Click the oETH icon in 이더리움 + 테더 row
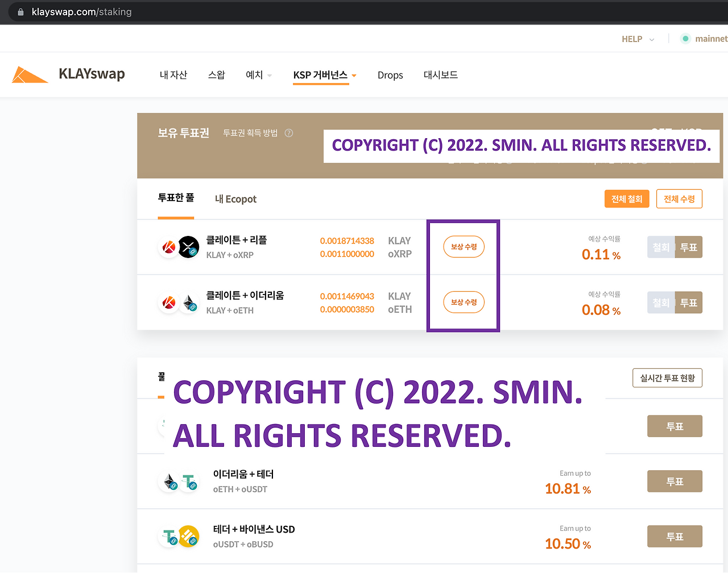Image resolution: width=728 pixels, height=573 pixels. [x=169, y=482]
